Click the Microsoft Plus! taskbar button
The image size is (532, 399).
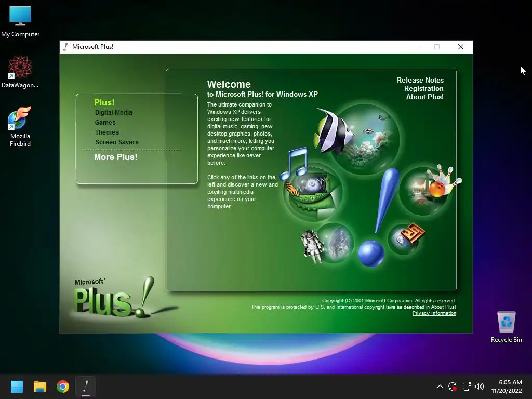[86, 387]
